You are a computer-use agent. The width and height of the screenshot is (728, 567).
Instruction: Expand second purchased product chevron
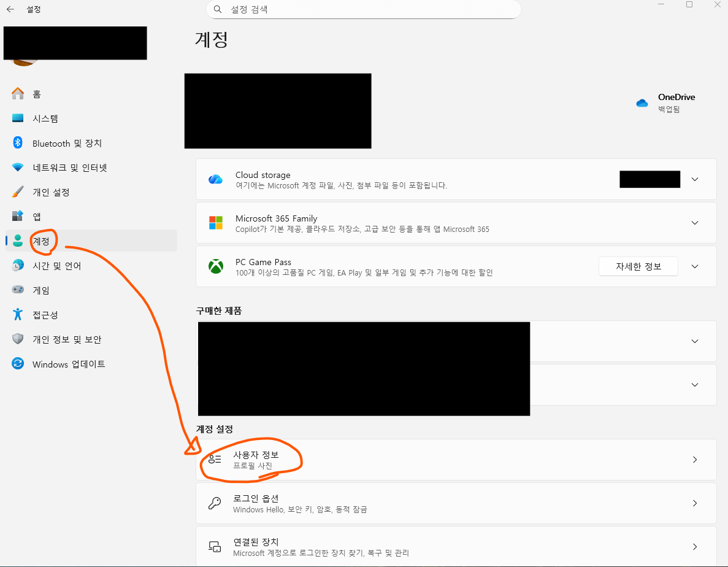coord(694,385)
